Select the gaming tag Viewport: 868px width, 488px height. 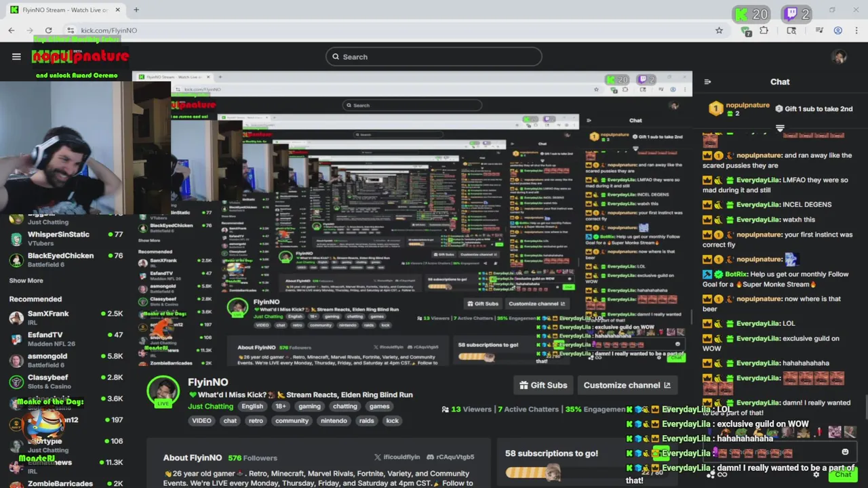point(309,407)
